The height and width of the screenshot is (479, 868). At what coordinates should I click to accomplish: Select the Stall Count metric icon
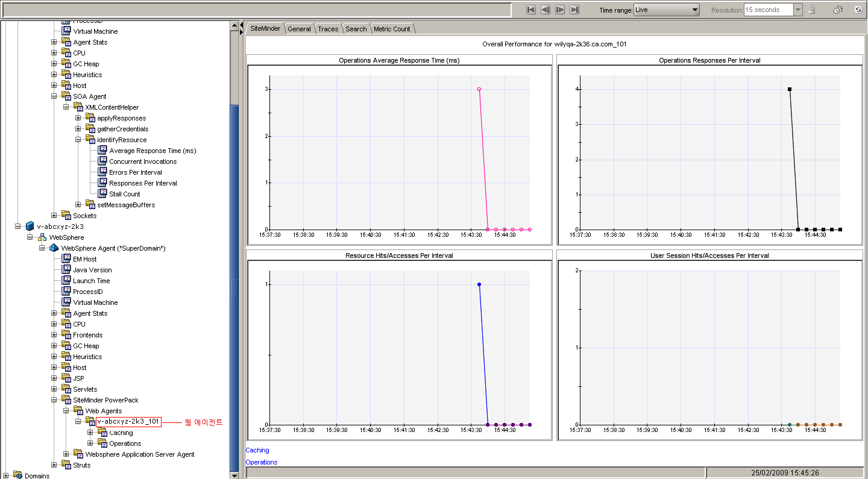click(x=102, y=194)
